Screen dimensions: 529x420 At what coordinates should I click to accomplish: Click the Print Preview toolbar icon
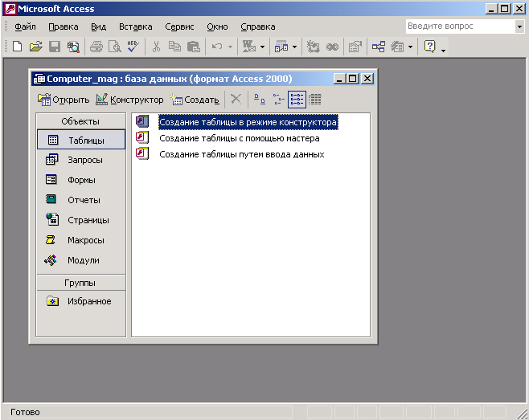(115, 47)
